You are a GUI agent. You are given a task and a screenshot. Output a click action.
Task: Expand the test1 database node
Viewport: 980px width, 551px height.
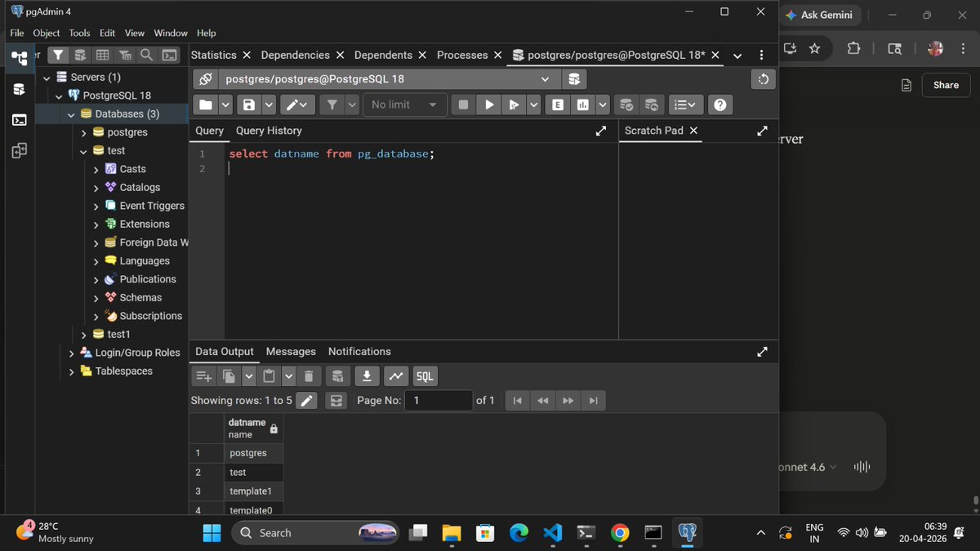pos(82,334)
